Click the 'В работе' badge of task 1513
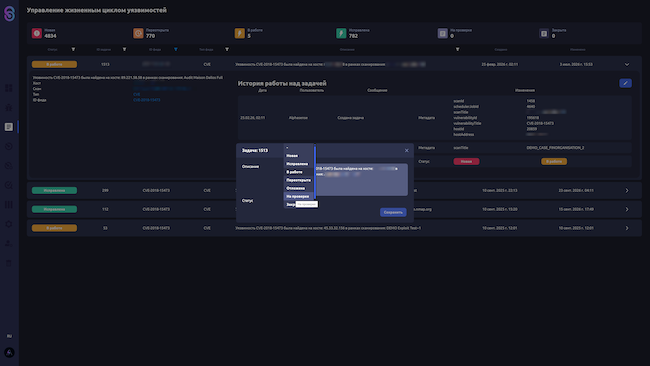Image resolution: width=650 pixels, height=366 pixels. coord(54,65)
